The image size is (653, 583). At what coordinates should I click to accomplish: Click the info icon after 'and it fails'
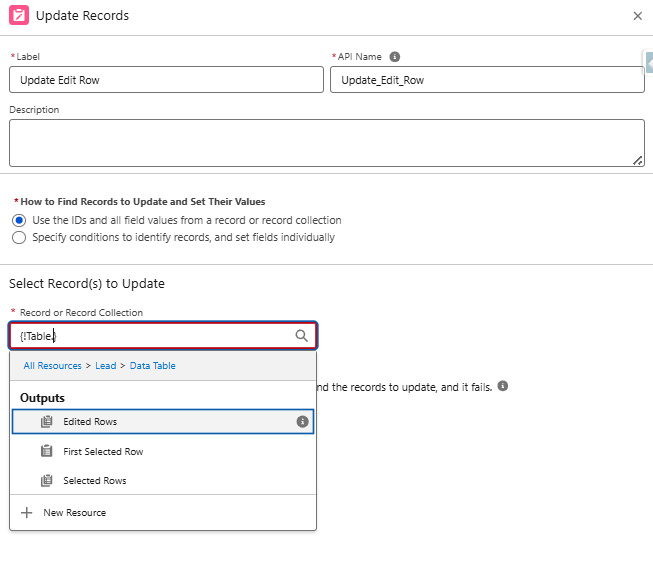coord(503,386)
